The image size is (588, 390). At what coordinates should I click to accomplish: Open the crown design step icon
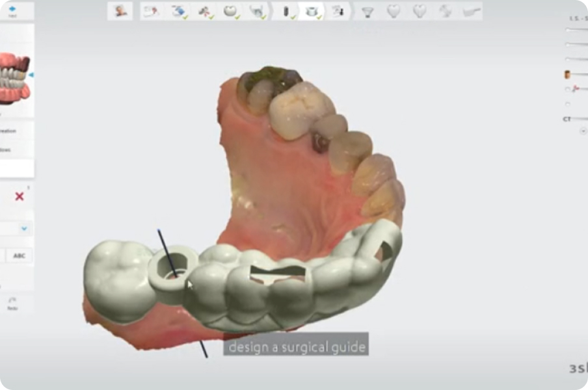(231, 11)
